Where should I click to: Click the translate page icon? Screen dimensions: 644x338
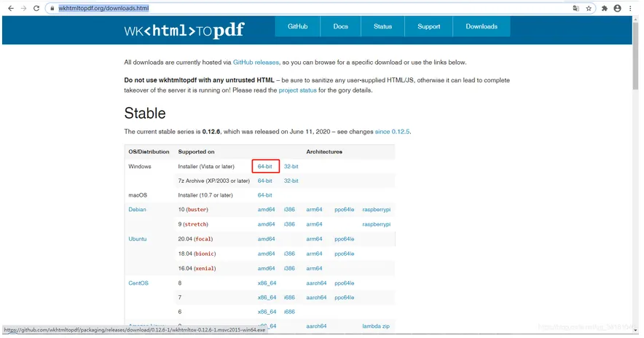click(576, 8)
